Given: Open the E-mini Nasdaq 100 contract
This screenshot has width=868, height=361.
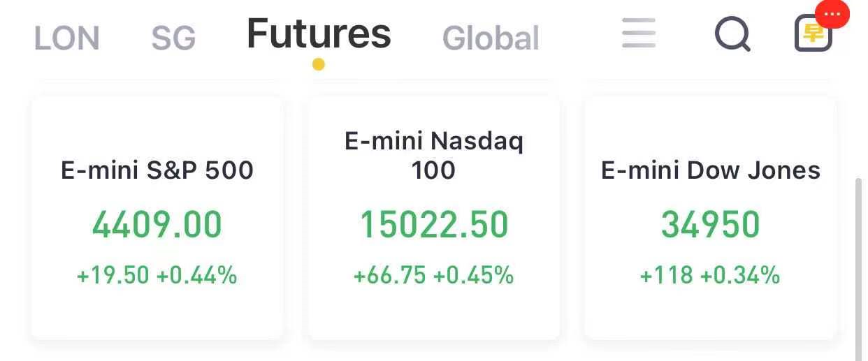Looking at the screenshot, I should tap(434, 218).
